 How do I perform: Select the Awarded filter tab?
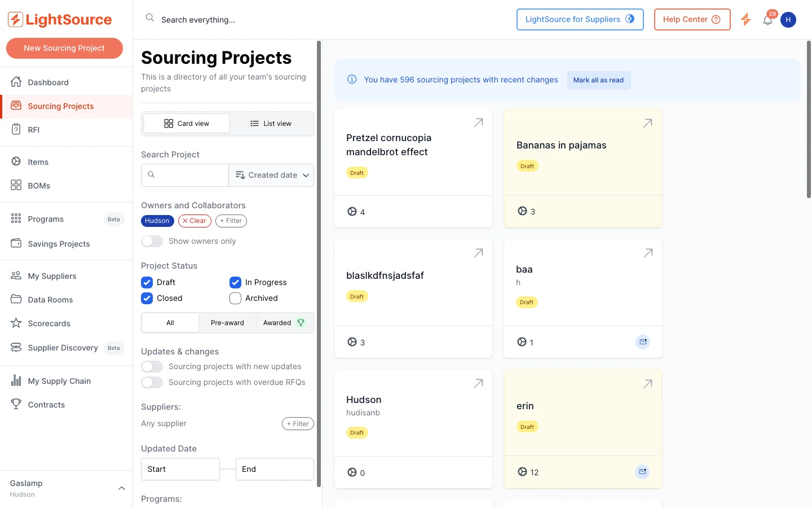(x=284, y=323)
